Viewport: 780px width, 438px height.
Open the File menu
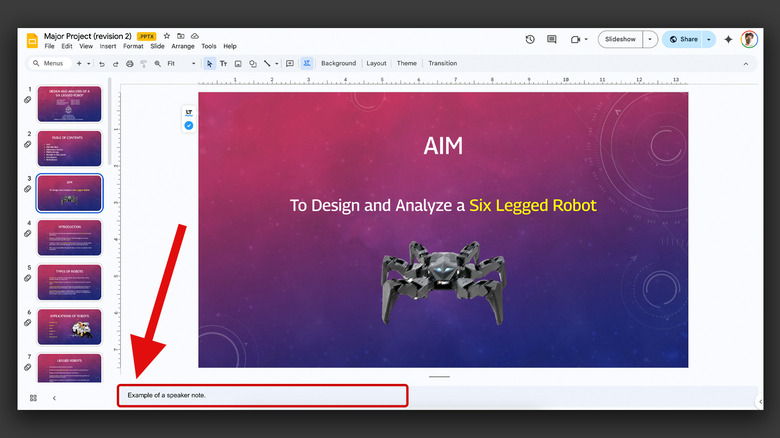tap(49, 46)
